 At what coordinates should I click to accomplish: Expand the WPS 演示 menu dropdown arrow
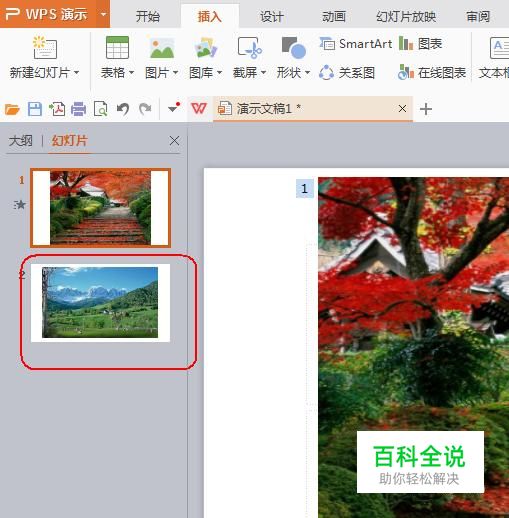pos(103,14)
